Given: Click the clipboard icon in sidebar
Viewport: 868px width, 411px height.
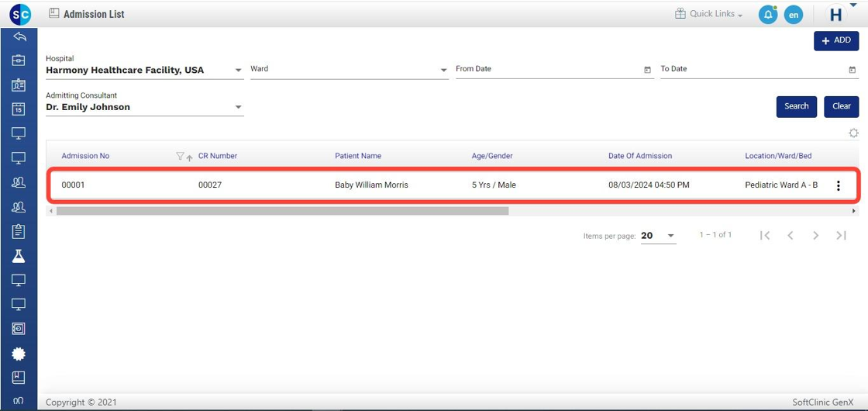Looking at the screenshot, I should pyautogui.click(x=19, y=231).
